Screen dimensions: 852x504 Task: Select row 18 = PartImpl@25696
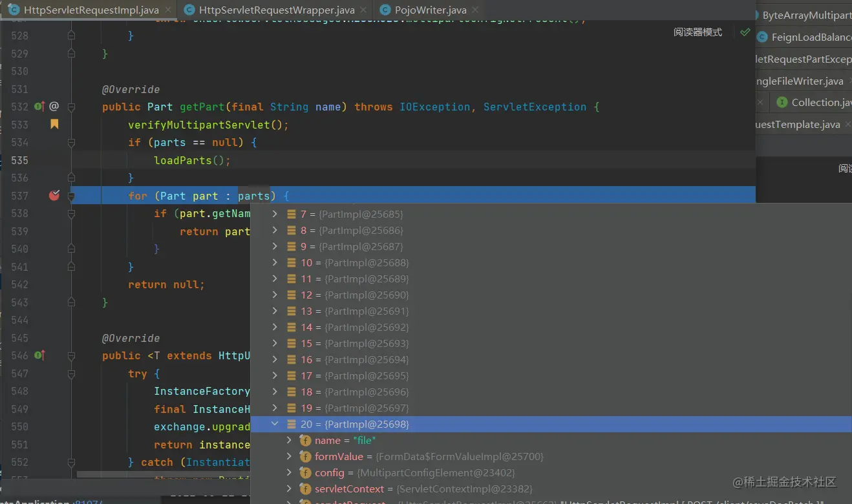[x=551, y=392]
